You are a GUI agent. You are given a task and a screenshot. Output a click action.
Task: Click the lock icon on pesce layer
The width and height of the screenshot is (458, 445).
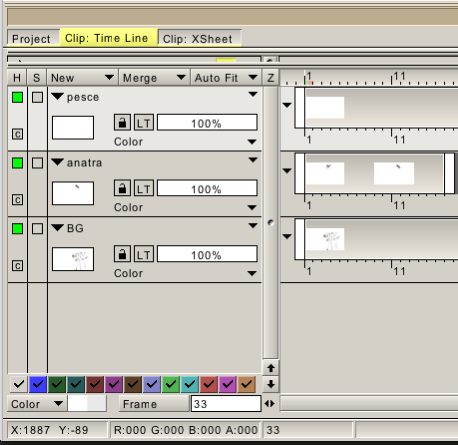point(122,123)
